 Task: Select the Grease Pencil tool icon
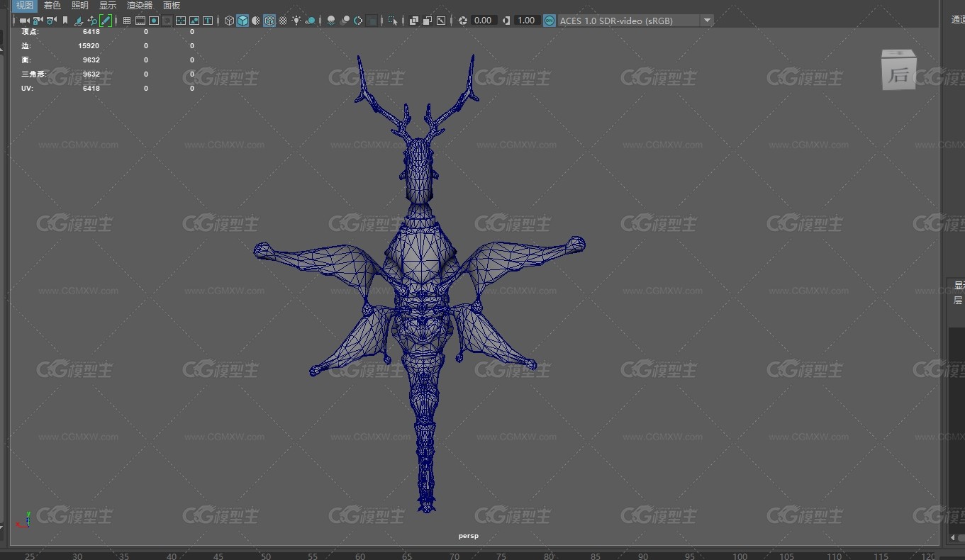pos(106,21)
